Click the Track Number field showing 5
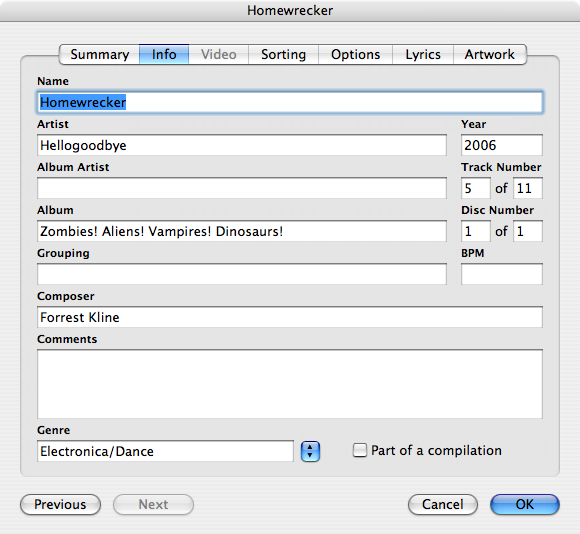Image resolution: width=580 pixels, height=534 pixels. (476, 188)
